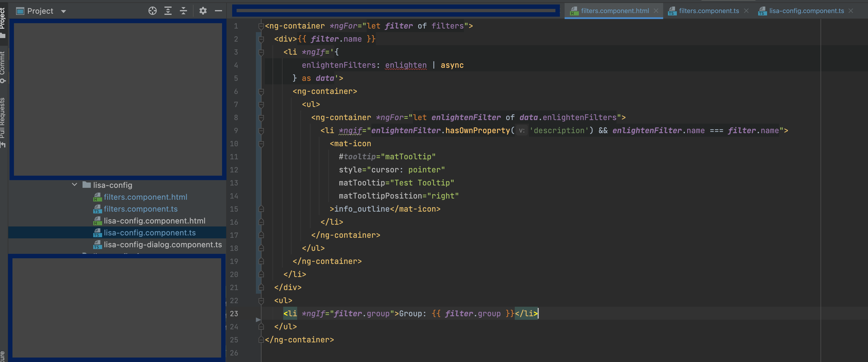
Task: Select lisa-config.component.ts in project tree
Action: click(150, 232)
